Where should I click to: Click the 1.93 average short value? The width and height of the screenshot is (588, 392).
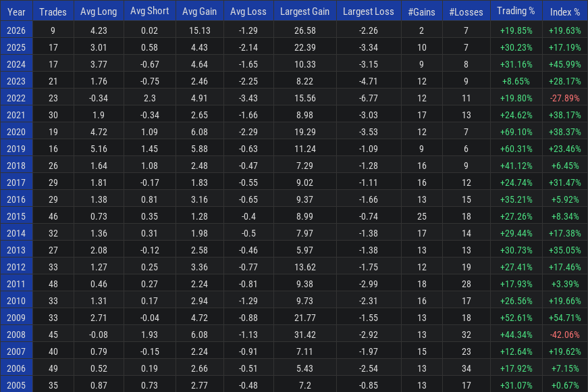pyautogui.click(x=149, y=335)
